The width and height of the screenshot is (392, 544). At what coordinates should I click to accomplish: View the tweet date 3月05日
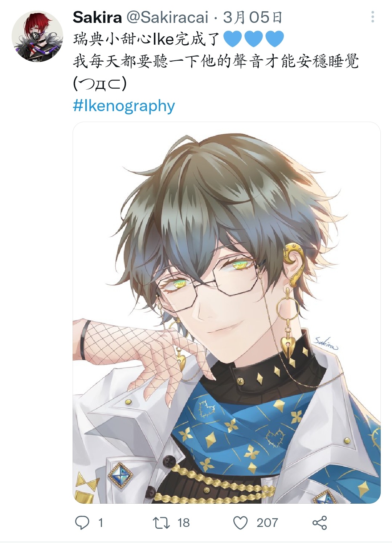click(253, 17)
